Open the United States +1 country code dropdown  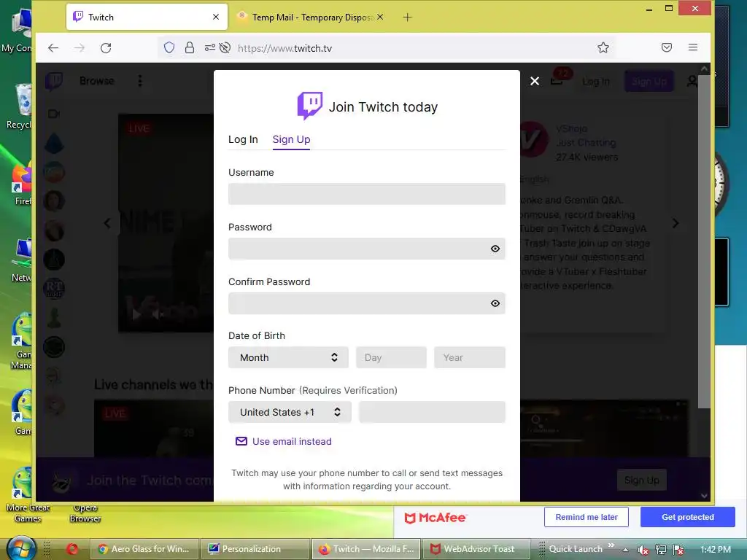(x=290, y=413)
